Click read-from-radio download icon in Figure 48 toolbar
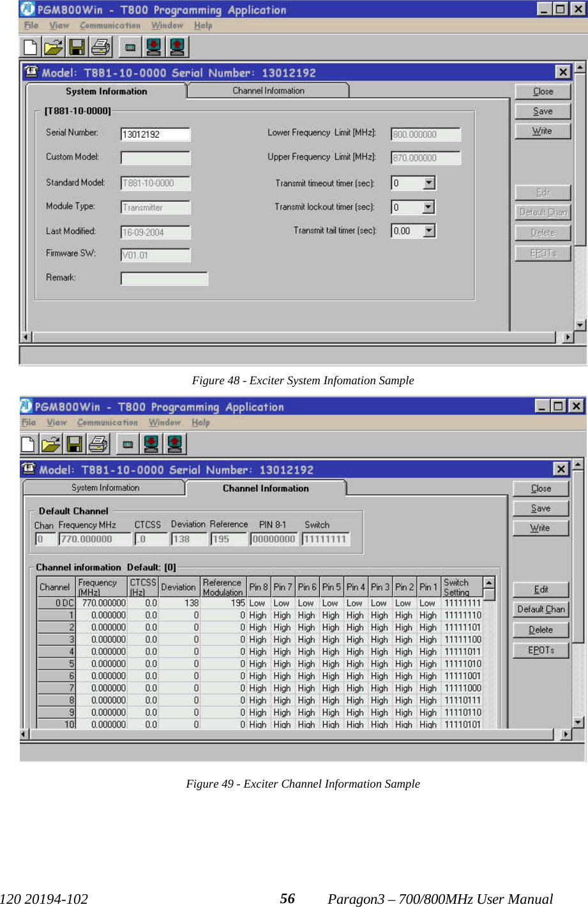This screenshot has height=907, width=588. tap(154, 47)
